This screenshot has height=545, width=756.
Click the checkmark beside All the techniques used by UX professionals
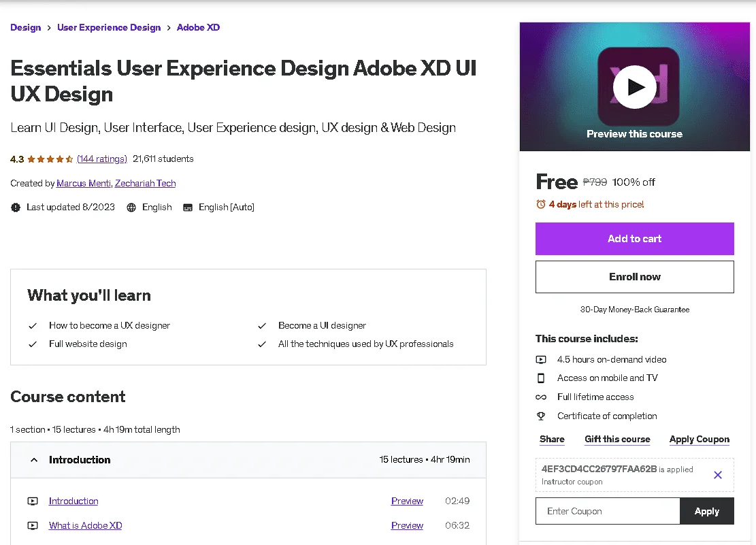coord(262,344)
